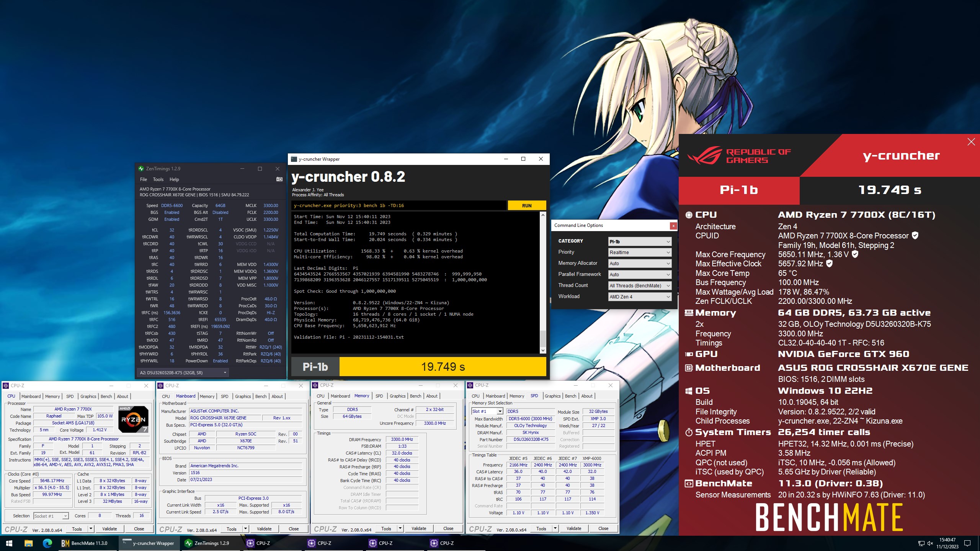Switch to About tab in fourth CPU-Z window
This screenshot has height=551, width=980.
[586, 396]
